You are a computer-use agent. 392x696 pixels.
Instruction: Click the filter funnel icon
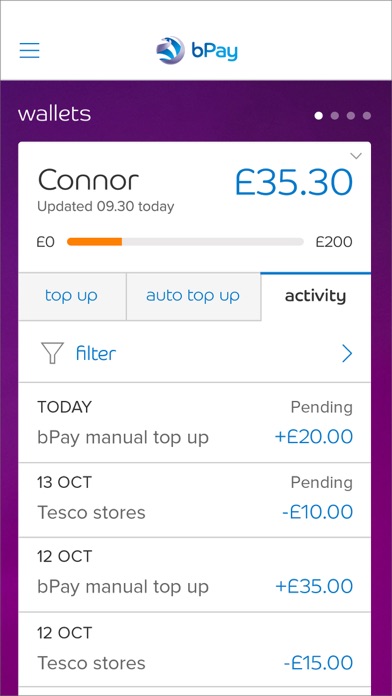click(52, 353)
